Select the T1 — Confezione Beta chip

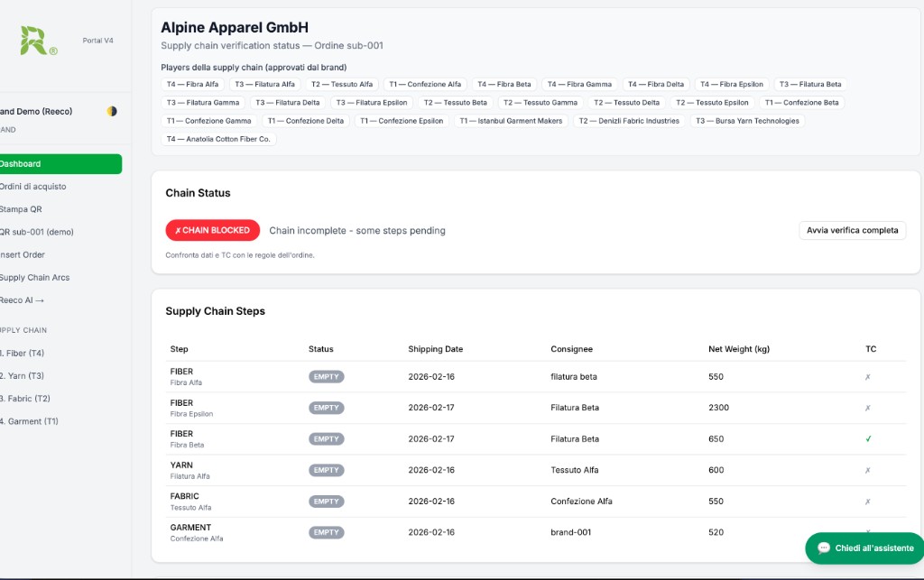[x=802, y=103]
